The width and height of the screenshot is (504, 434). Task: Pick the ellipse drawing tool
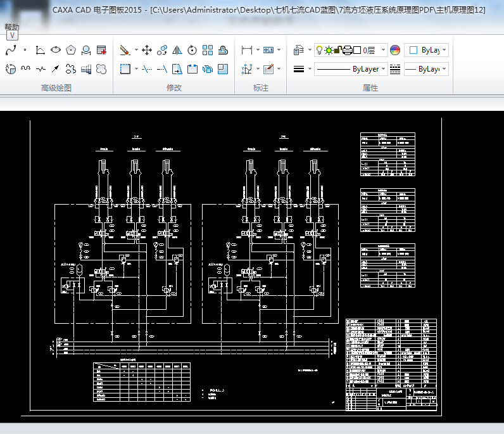click(x=56, y=49)
